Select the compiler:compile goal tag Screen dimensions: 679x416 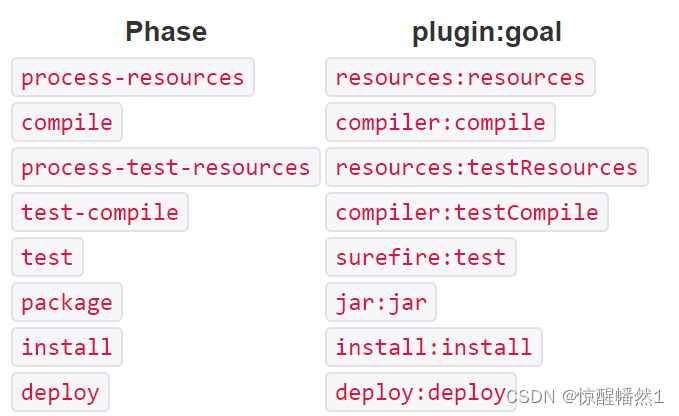point(440,122)
